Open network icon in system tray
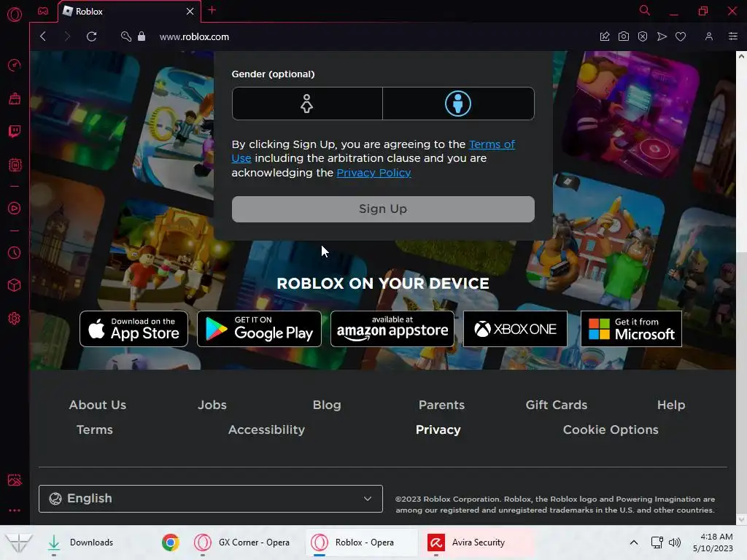The image size is (747, 560). tap(657, 542)
